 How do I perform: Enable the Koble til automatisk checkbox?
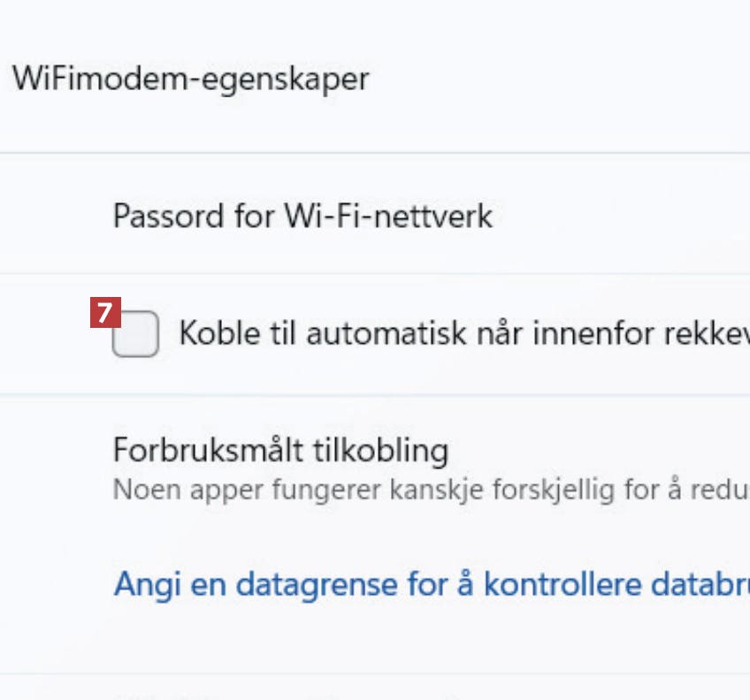click(135, 334)
